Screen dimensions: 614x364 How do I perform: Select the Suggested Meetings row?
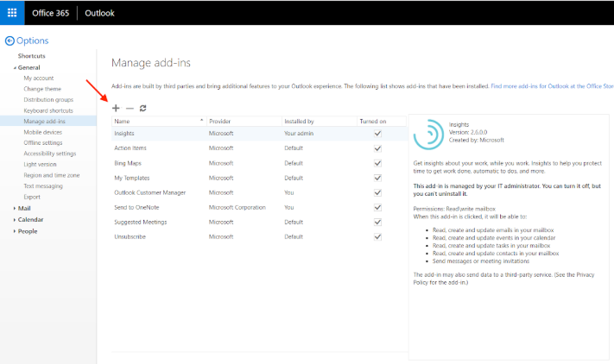[259, 222]
